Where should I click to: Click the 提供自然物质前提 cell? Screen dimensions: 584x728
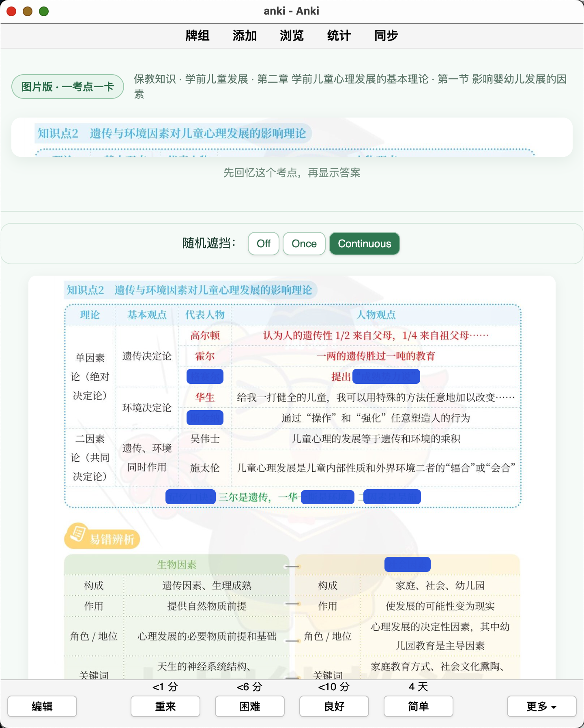click(x=207, y=606)
